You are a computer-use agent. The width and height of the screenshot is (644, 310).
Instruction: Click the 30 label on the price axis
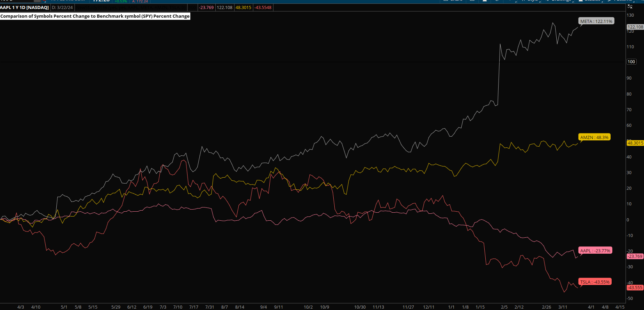[x=629, y=172]
